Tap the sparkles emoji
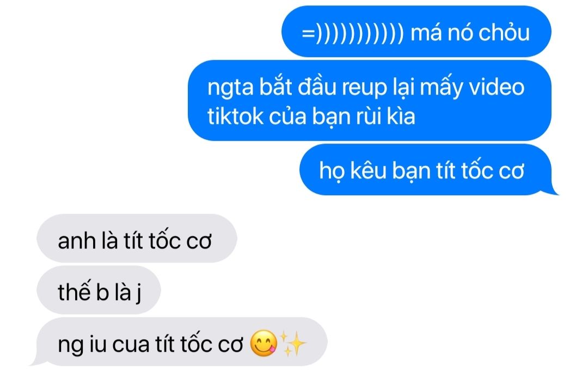This screenshot has width=588, height=373. (x=293, y=344)
